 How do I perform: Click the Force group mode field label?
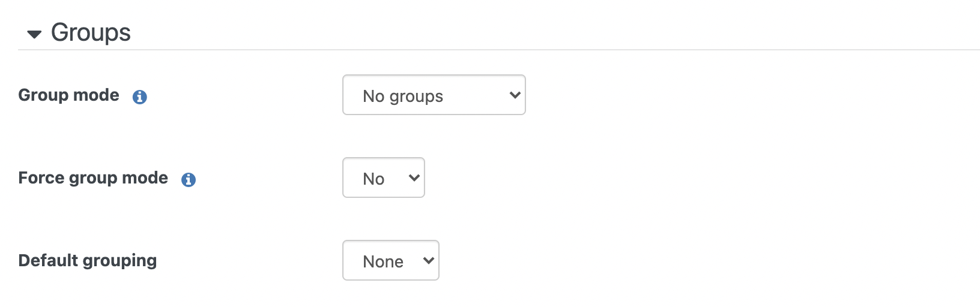point(93,177)
